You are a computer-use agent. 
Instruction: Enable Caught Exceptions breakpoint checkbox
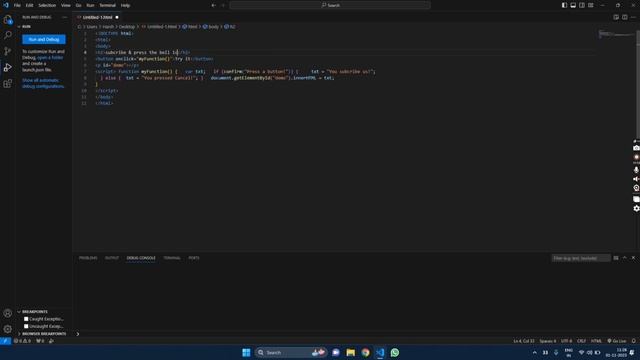click(x=26, y=319)
